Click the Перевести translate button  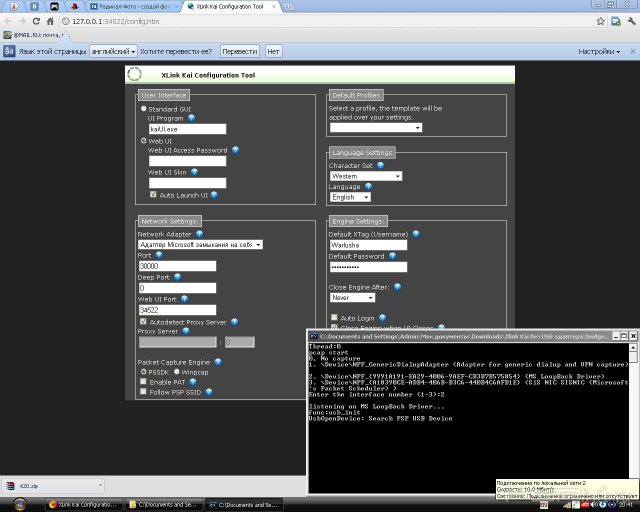(x=239, y=50)
